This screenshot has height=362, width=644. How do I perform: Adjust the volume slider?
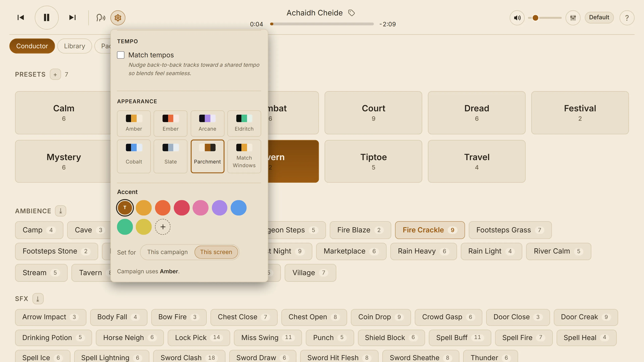tap(545, 18)
